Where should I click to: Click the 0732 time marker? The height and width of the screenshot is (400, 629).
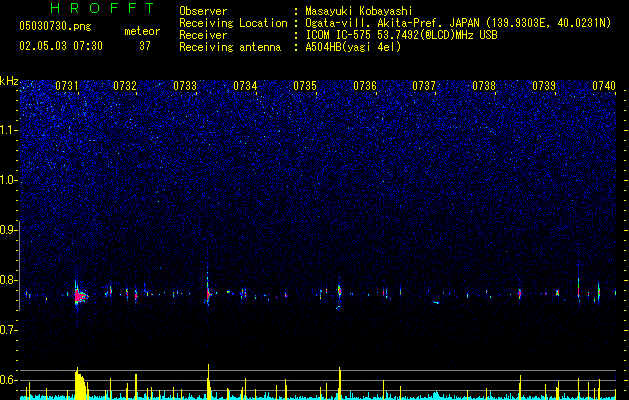pos(125,86)
